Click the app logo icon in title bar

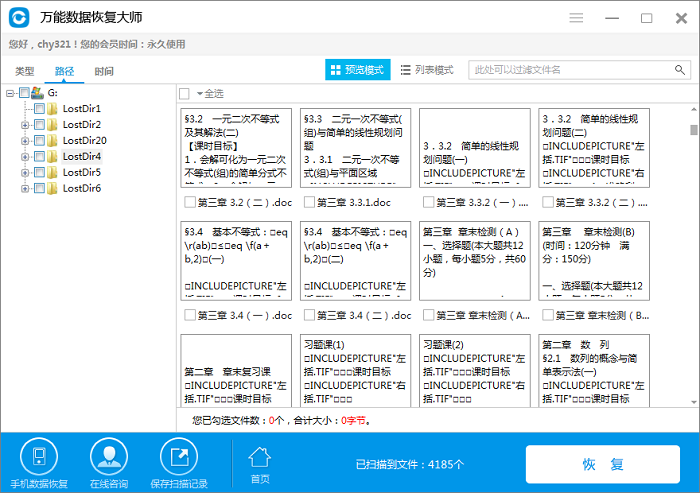[19, 17]
